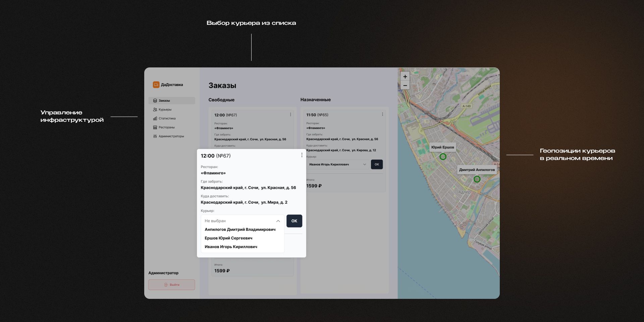Zoom in on the map
644x322 pixels.
tap(405, 76)
